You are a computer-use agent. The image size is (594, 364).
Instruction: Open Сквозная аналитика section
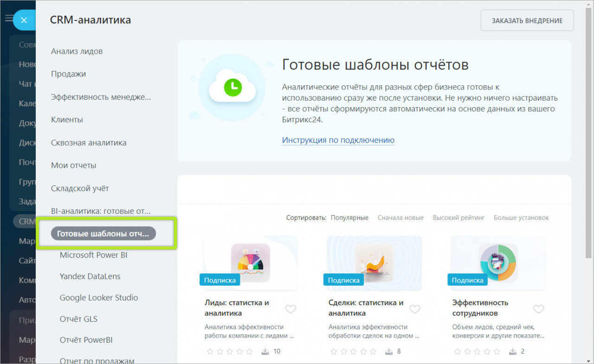tap(89, 143)
